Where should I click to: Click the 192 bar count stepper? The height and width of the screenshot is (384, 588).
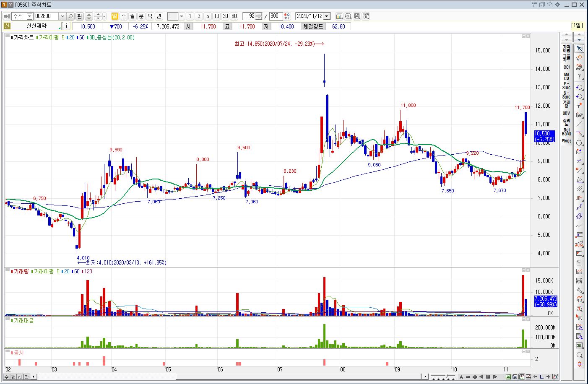[259, 16]
